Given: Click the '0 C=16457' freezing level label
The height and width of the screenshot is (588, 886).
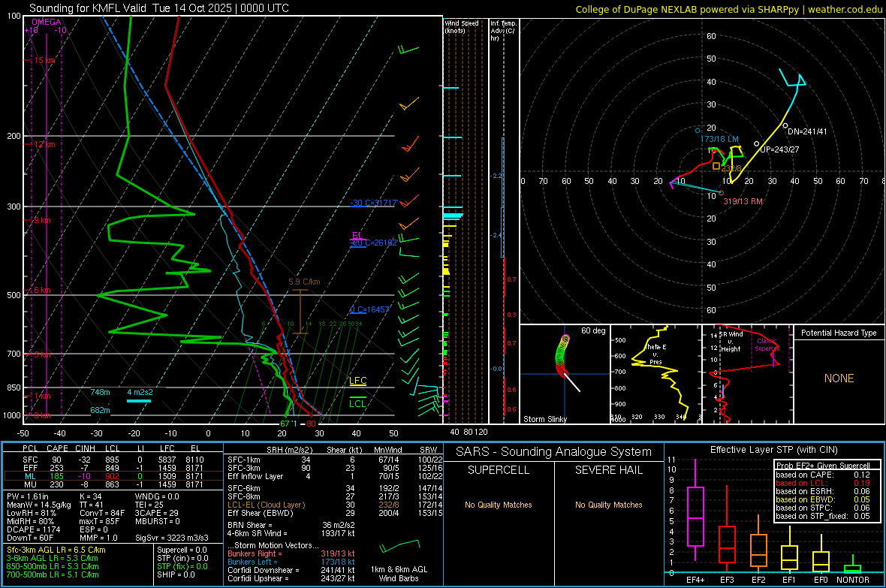Looking at the screenshot, I should (x=369, y=309).
